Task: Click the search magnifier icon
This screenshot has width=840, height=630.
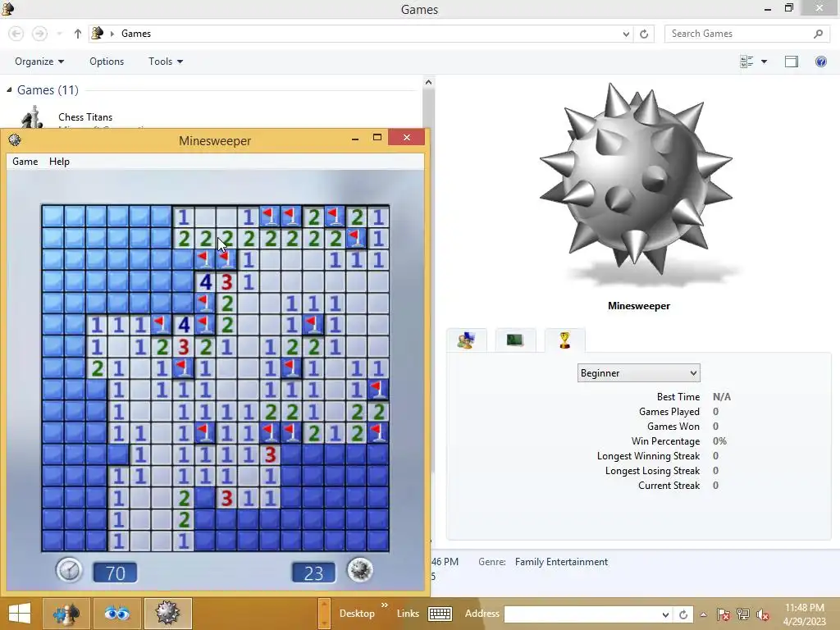Action: (x=818, y=34)
